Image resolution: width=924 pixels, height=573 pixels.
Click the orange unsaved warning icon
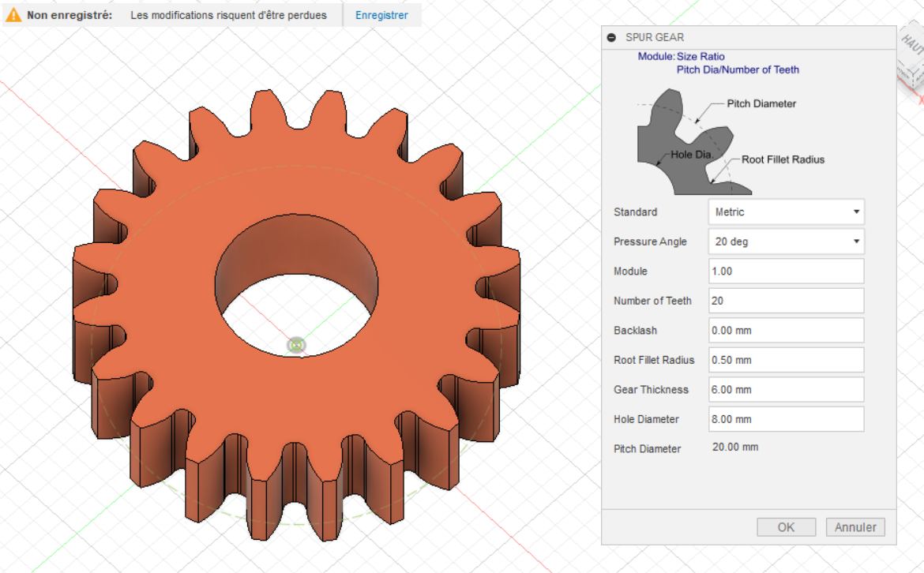tap(13, 15)
